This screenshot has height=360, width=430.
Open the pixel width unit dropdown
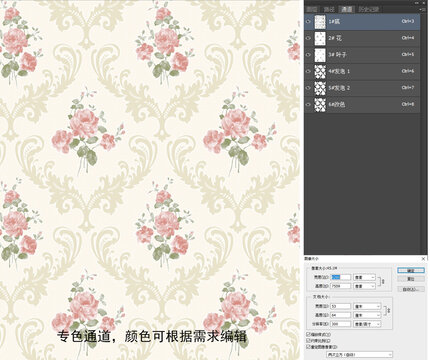pos(364,277)
